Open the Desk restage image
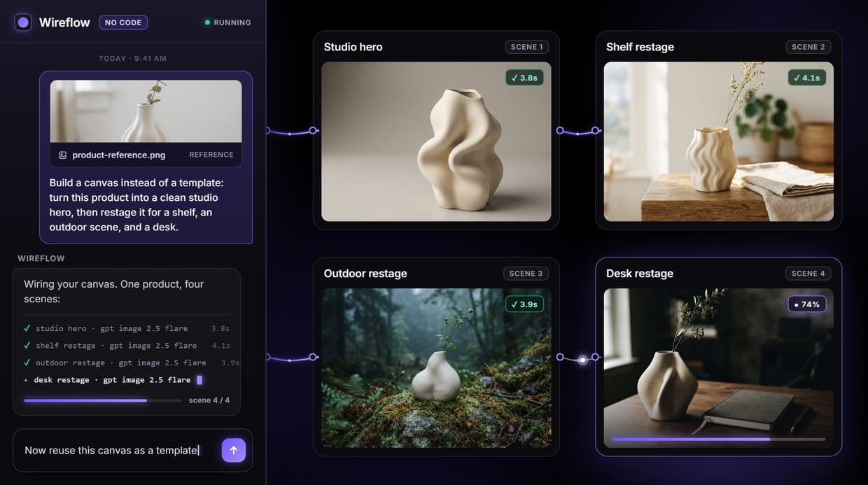Image resolution: width=868 pixels, height=485 pixels. point(719,368)
